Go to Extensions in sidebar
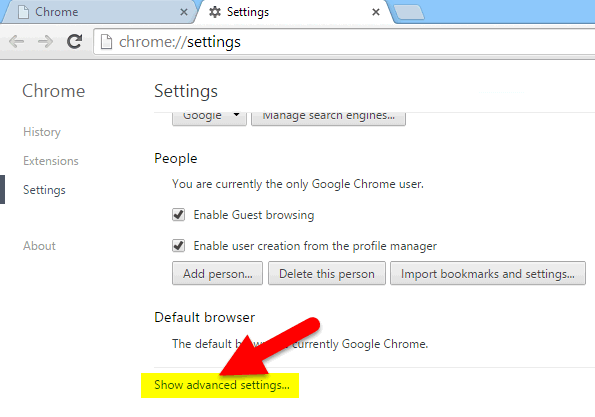Screen dimensions: 595x417 [x=51, y=161]
